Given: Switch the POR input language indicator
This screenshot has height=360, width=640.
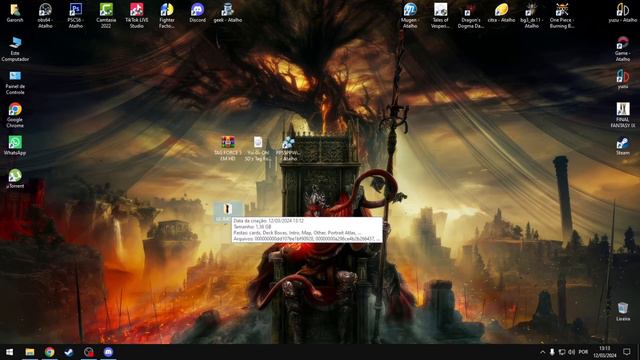Looking at the screenshot, I should pyautogui.click(x=583, y=352).
